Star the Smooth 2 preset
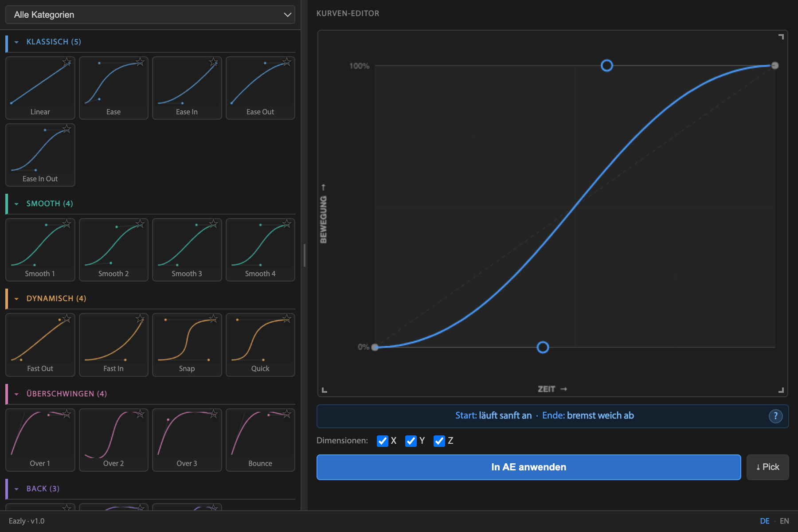 tap(140, 223)
